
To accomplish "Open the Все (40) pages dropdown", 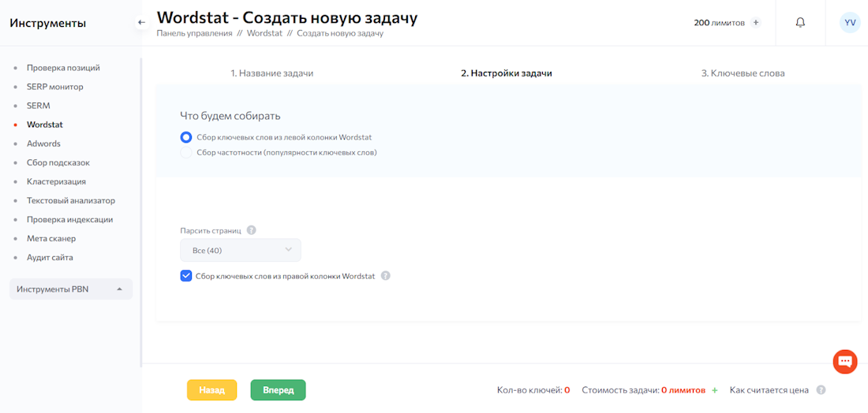I will pyautogui.click(x=241, y=251).
